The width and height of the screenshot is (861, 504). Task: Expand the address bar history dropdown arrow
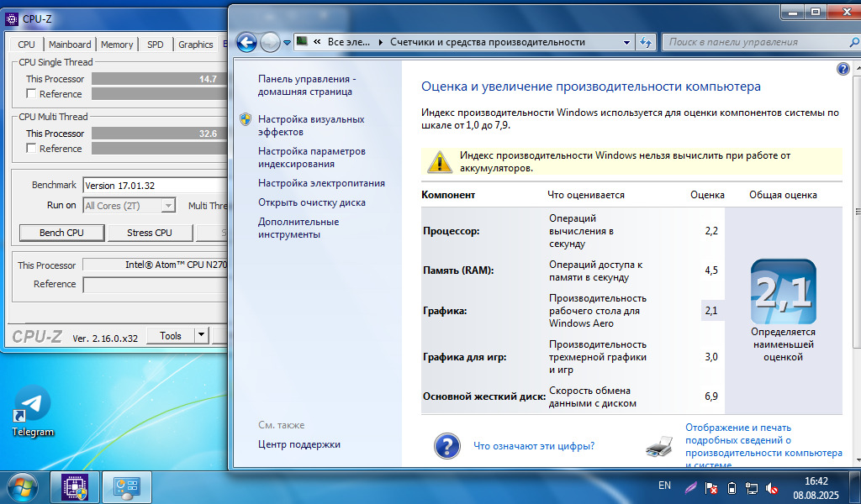coord(626,42)
